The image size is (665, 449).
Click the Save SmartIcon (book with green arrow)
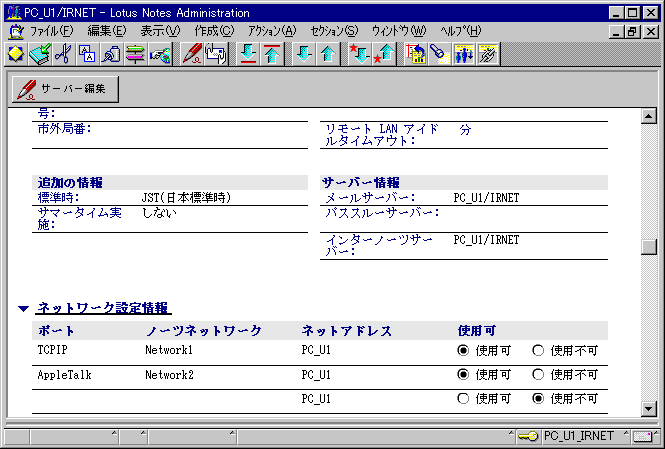click(40, 54)
